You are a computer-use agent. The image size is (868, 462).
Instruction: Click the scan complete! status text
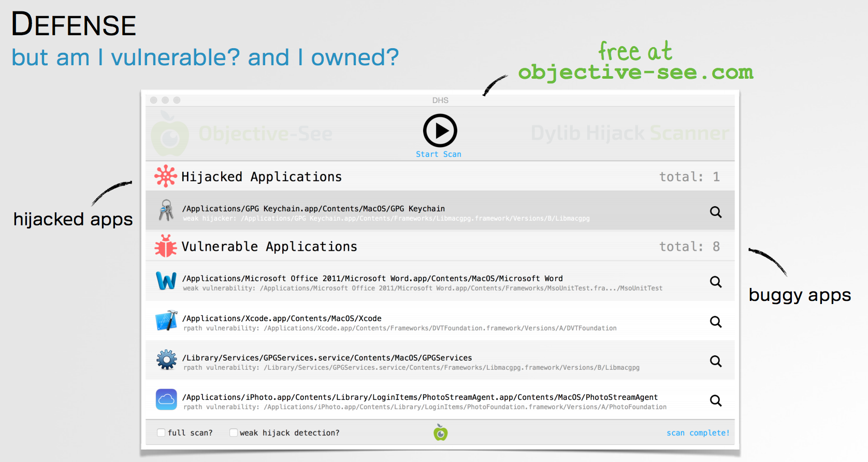tap(698, 433)
